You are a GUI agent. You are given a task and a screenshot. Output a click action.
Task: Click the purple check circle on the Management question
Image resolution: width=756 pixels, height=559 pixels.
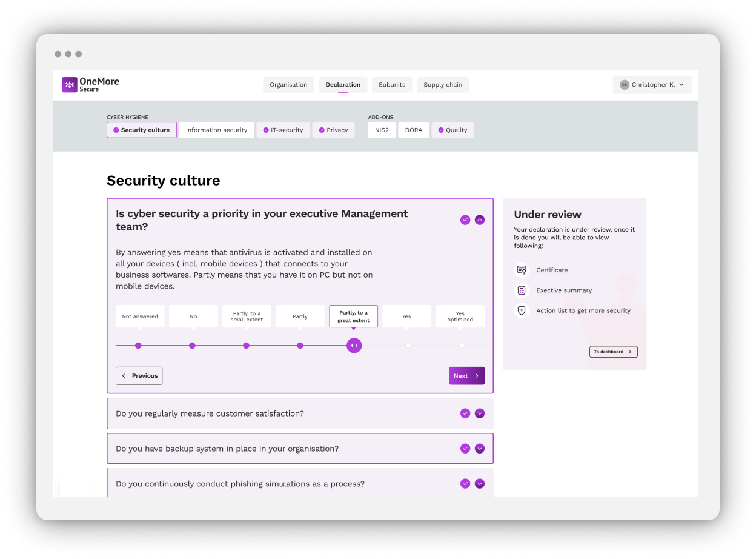coord(465,219)
